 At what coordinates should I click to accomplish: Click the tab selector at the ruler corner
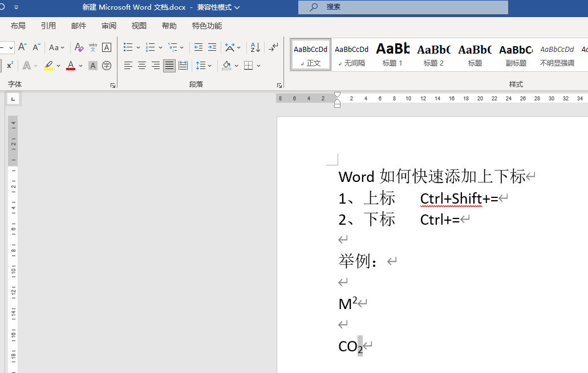pyautogui.click(x=13, y=99)
